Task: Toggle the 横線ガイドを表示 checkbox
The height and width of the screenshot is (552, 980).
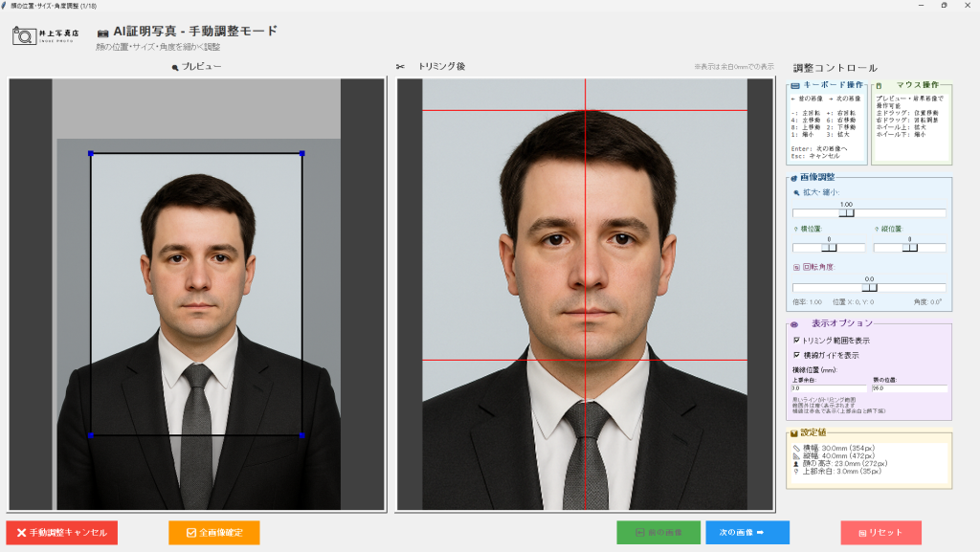Action: click(796, 355)
